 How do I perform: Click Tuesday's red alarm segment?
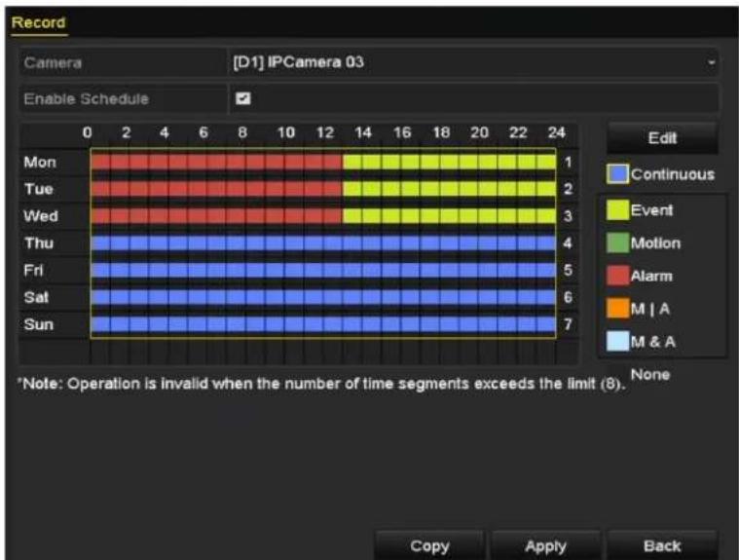pos(217,189)
